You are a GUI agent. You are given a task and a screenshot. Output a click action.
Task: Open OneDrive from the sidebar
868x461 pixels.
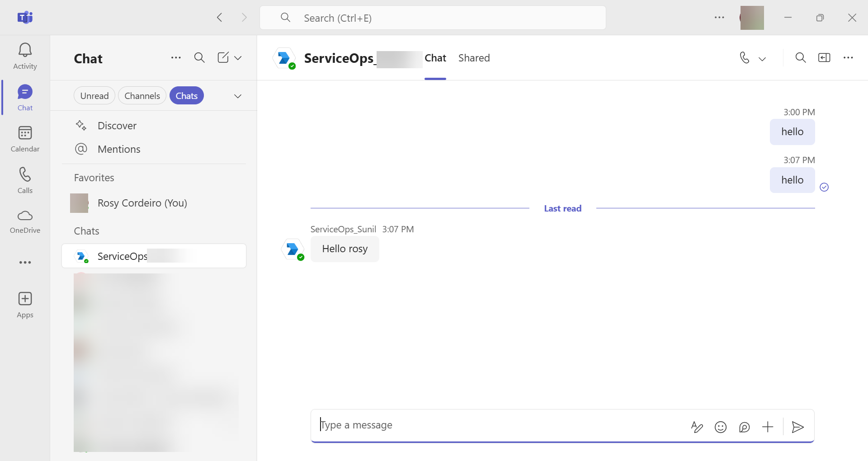tap(25, 221)
